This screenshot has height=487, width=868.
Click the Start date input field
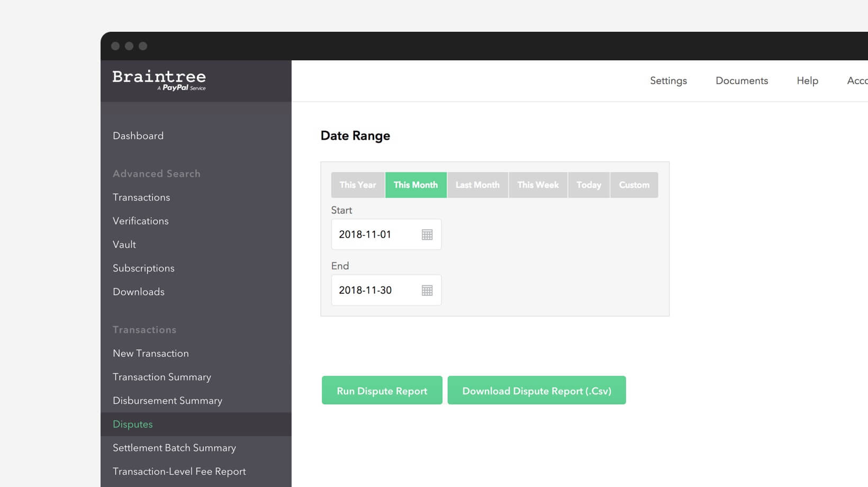click(386, 235)
